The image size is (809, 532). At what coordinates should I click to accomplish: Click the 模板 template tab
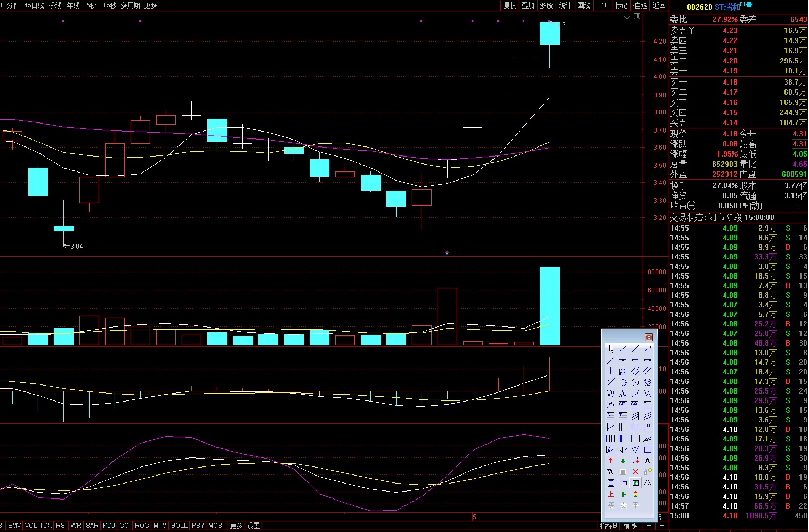[630, 526]
